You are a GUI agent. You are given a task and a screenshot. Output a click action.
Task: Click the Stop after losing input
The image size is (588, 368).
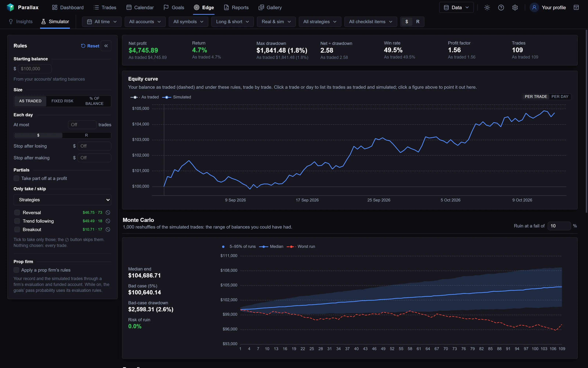[x=94, y=146]
